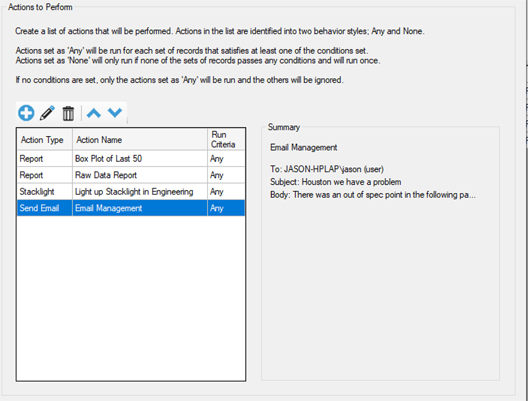Select the Box Plot of Last 50 row
528x401 pixels.
pyautogui.click(x=131, y=159)
